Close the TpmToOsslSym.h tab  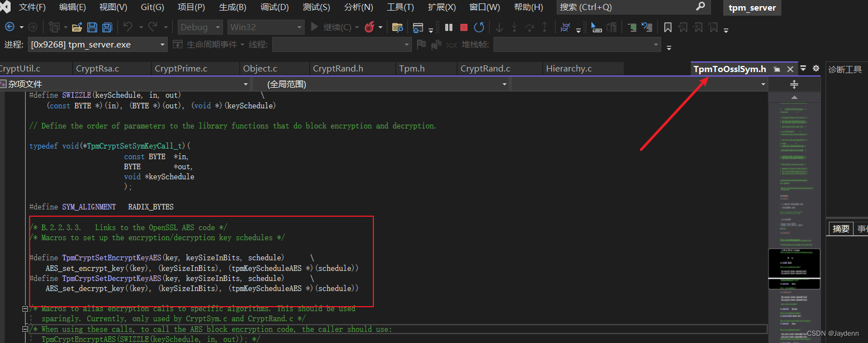tap(790, 69)
